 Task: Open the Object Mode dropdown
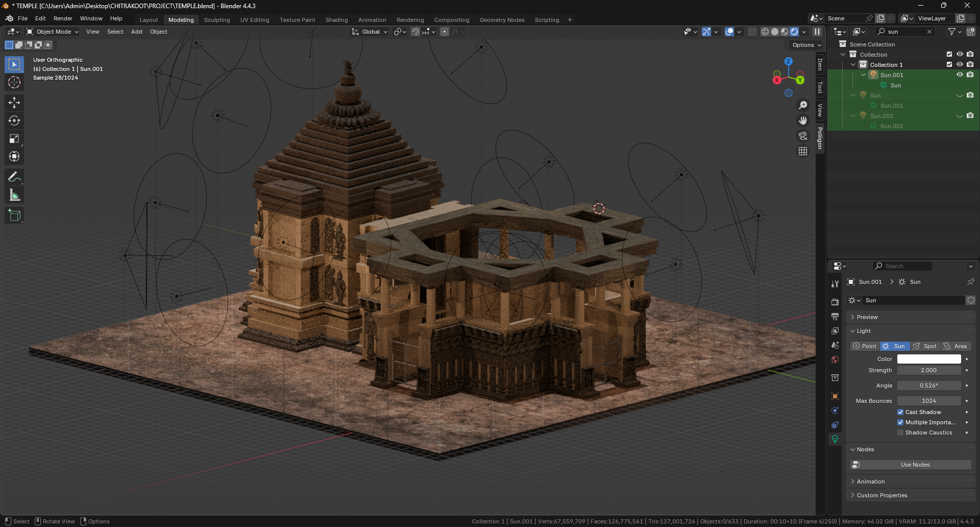(x=53, y=32)
